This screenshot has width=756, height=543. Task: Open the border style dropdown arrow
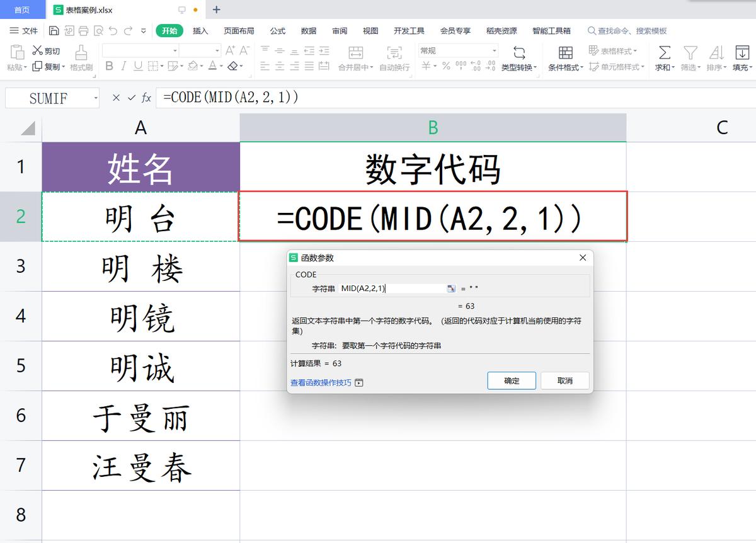(161, 66)
